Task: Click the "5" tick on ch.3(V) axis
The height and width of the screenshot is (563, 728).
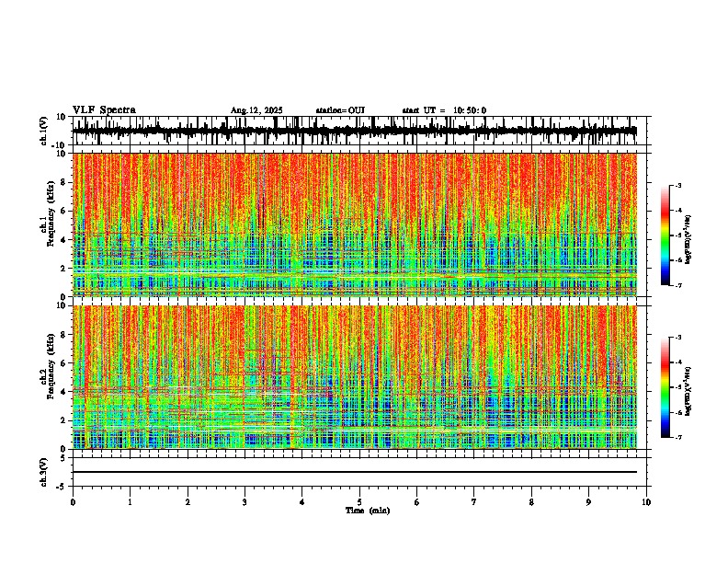Action: point(64,457)
